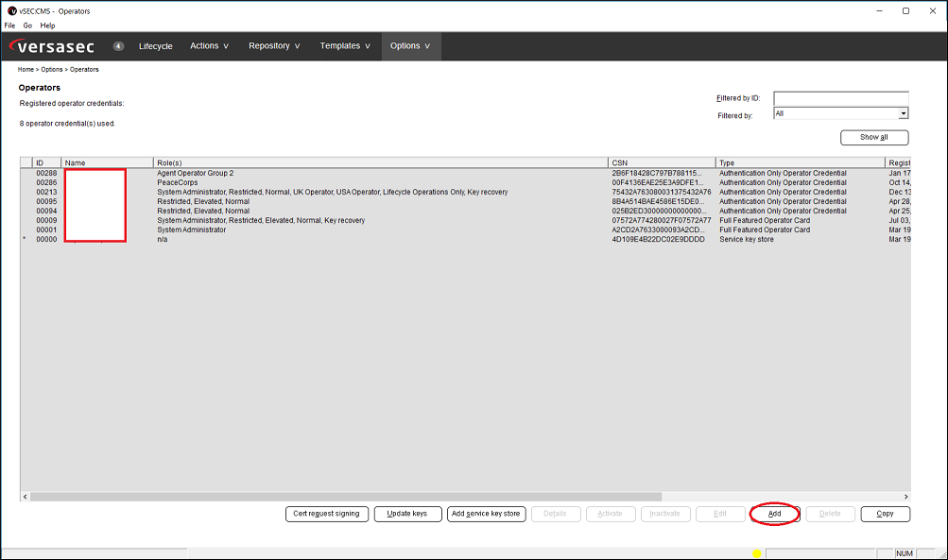Click the Show all button
The height and width of the screenshot is (560, 948).
(874, 138)
